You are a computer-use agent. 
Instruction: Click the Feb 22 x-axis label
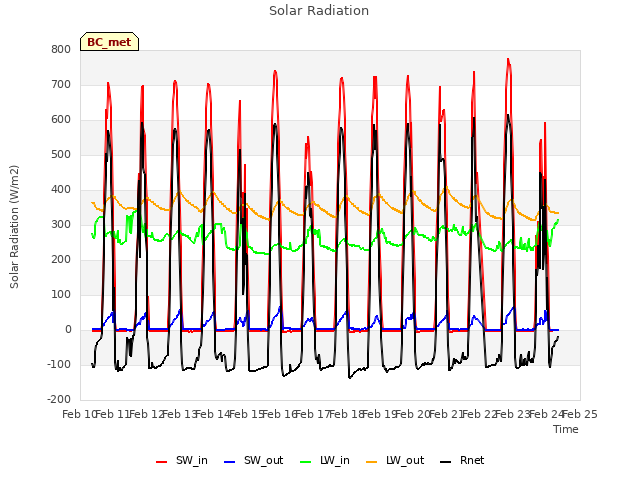pyautogui.click(x=480, y=415)
